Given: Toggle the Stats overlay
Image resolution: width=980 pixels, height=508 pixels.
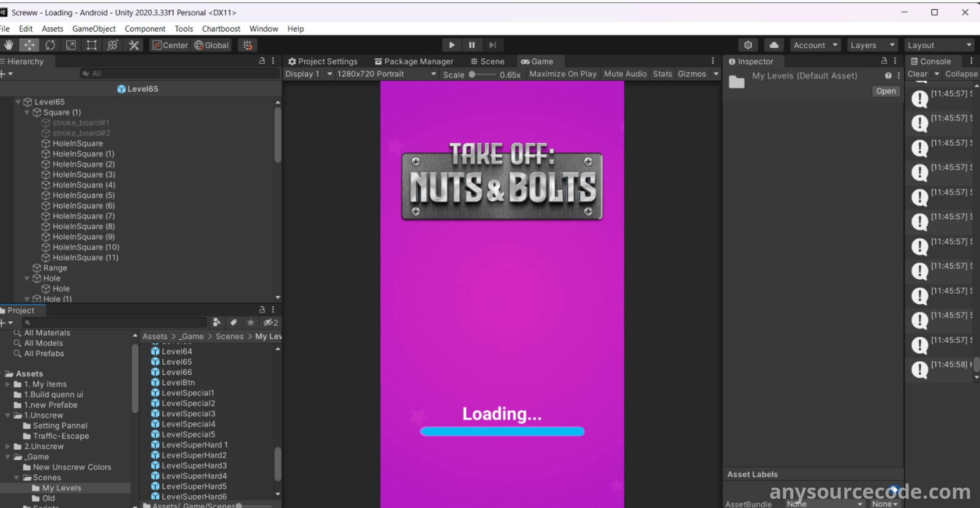Looking at the screenshot, I should (662, 73).
